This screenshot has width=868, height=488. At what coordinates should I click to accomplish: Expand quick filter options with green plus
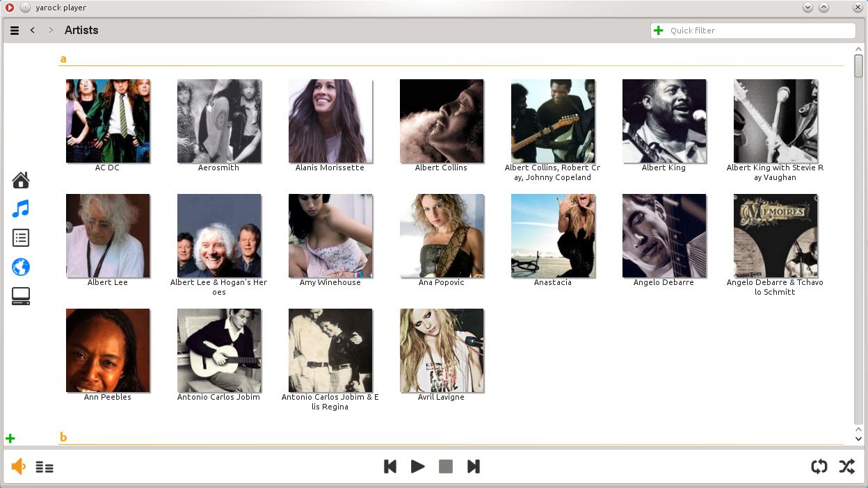[x=659, y=31]
